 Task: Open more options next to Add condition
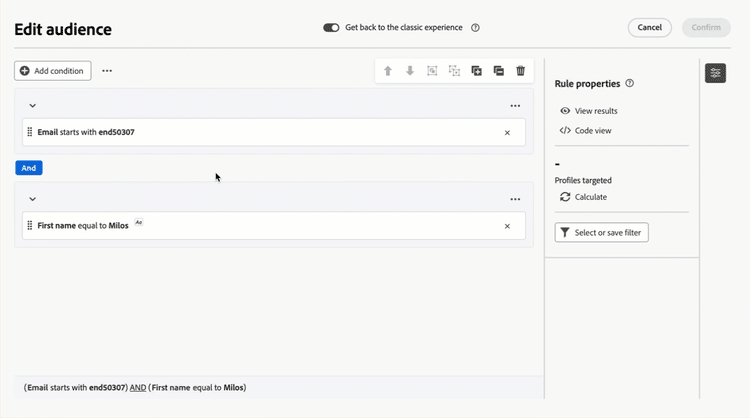(x=107, y=71)
